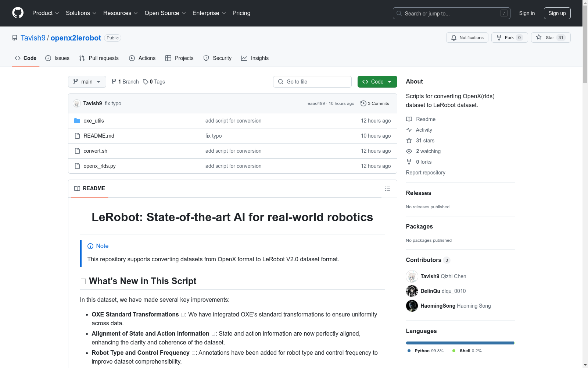Expand the Enterprise dropdown

click(209, 13)
